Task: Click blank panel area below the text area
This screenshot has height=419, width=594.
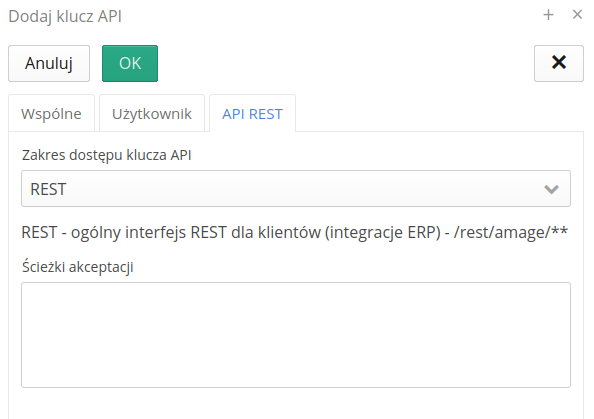Action: 296,403
